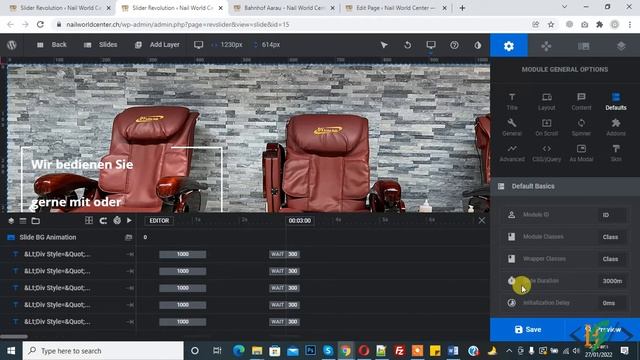Switch to Module General Options gear tab

509,45
